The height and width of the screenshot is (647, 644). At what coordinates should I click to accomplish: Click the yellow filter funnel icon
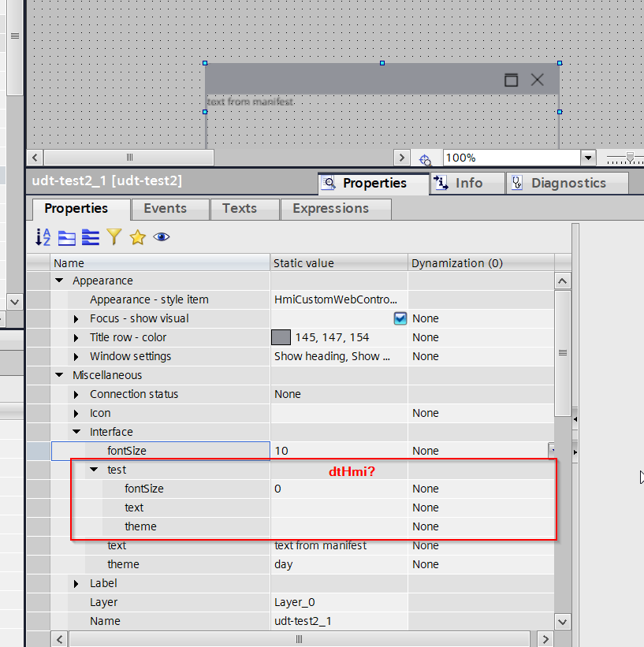click(x=114, y=237)
